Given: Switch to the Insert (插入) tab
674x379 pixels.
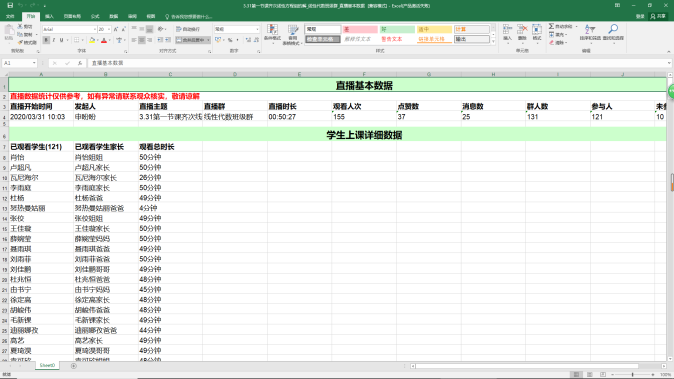Looking at the screenshot, I should click(x=49, y=16).
